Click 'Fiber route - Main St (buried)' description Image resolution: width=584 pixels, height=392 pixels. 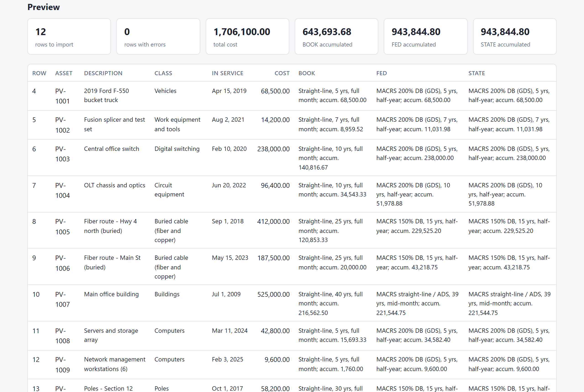click(x=112, y=263)
